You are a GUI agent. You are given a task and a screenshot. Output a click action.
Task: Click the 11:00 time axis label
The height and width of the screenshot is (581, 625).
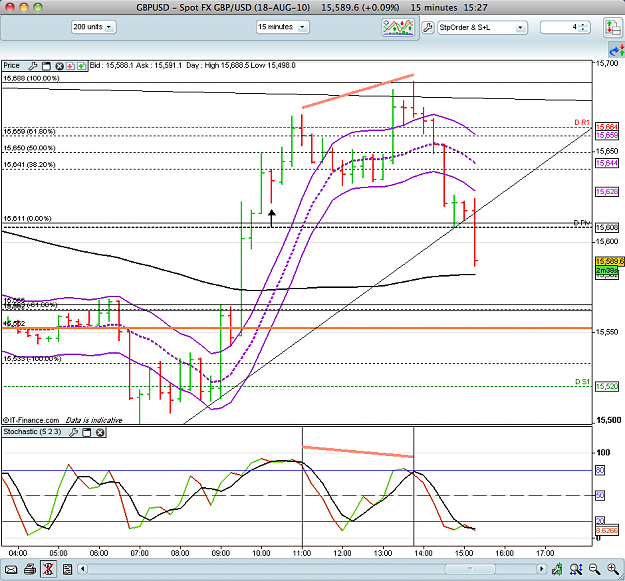click(302, 553)
